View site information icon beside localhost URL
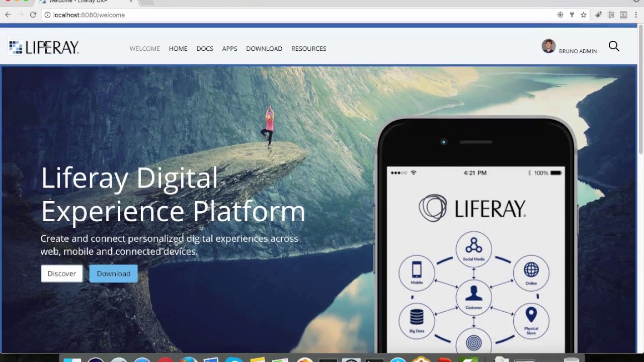This screenshot has height=362, width=644. [48, 15]
